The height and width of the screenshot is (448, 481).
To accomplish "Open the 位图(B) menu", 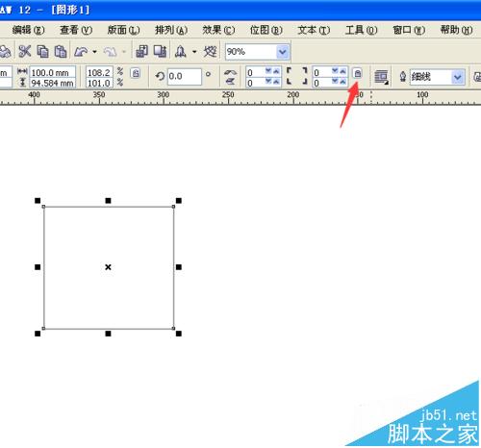I will point(266,30).
